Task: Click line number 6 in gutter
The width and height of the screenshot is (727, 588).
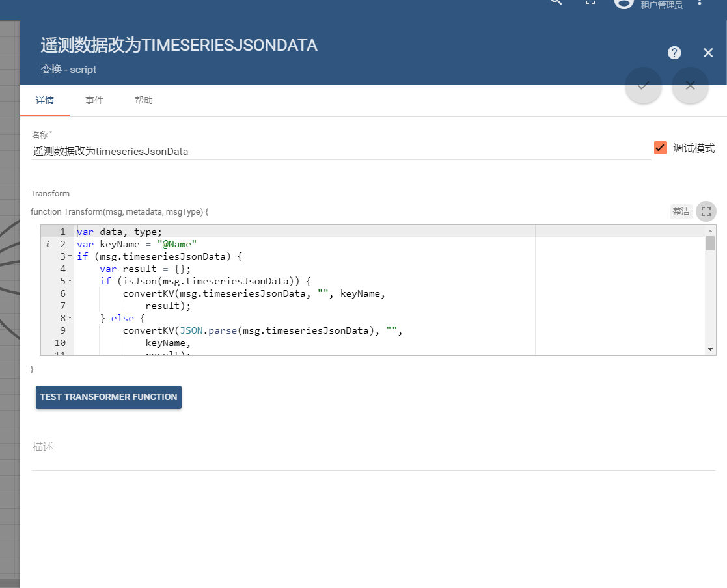Action: [x=62, y=293]
